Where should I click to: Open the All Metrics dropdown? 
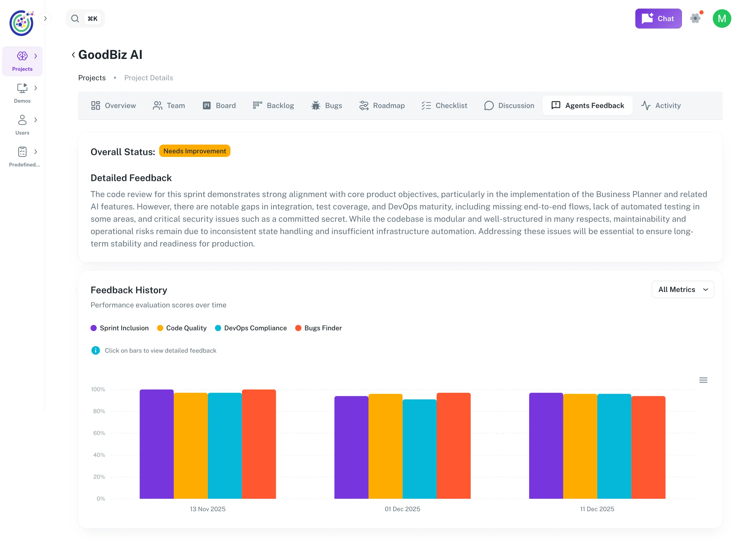click(682, 289)
